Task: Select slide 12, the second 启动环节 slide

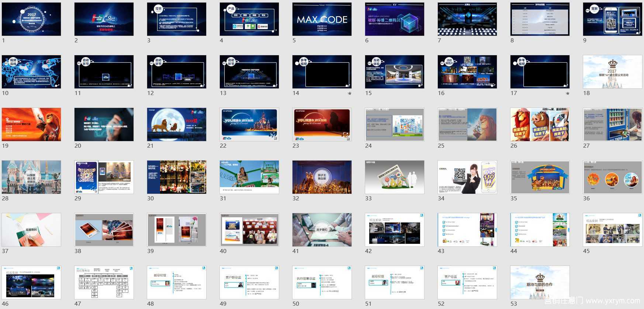Action: click(177, 72)
